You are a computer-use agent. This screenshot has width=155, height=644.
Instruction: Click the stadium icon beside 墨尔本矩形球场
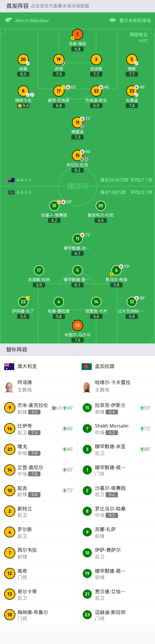point(113,20)
